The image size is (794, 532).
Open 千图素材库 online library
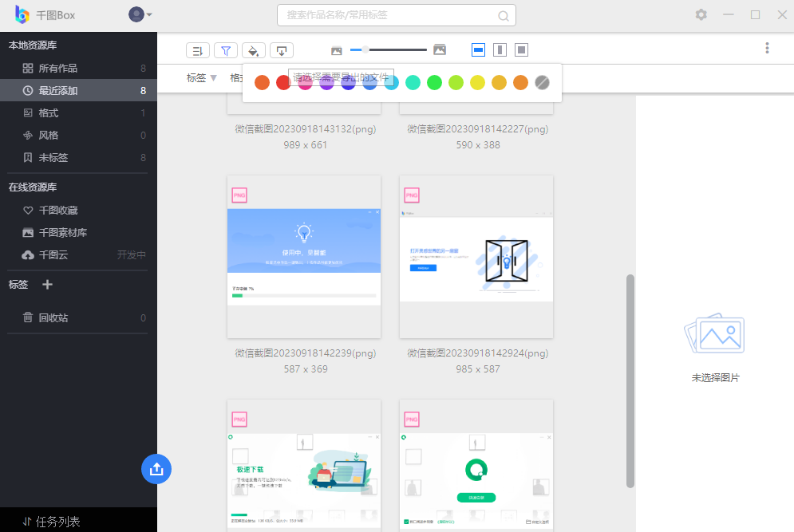[78, 232]
